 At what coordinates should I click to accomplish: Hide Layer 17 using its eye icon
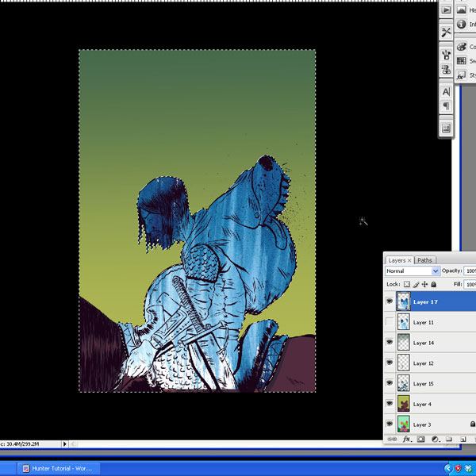[x=390, y=301]
